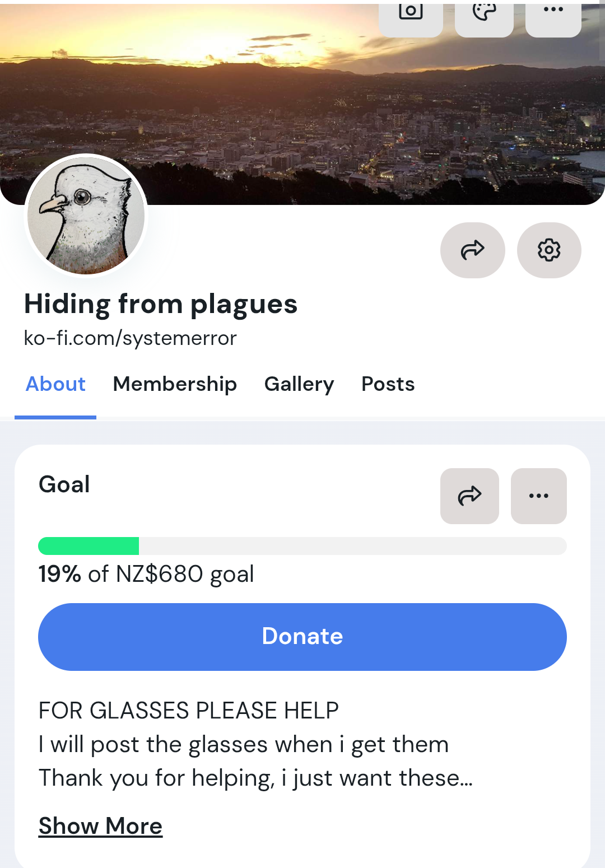Go to the Posts tab
Image resolution: width=605 pixels, height=868 pixels.
[x=388, y=384]
